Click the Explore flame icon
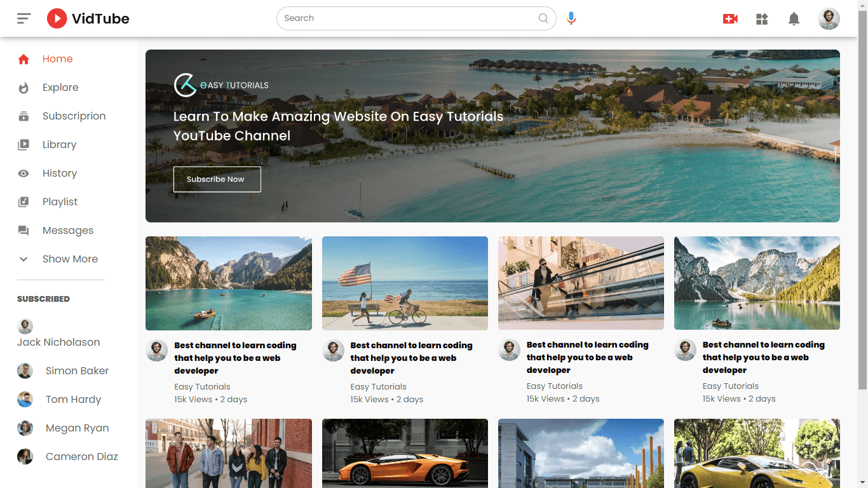Viewport: 868px width, 488px height. (x=24, y=88)
